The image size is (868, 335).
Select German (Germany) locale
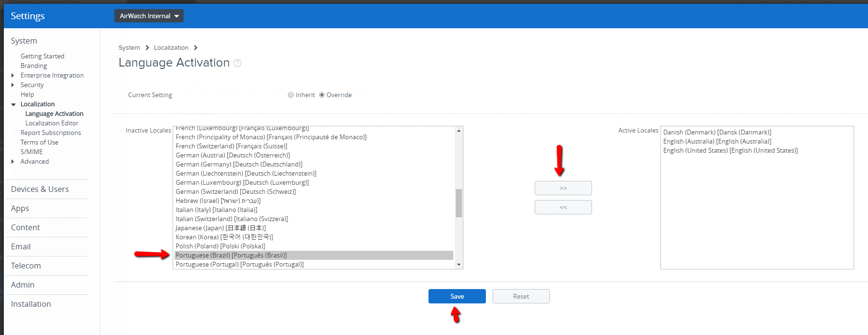tap(314, 164)
